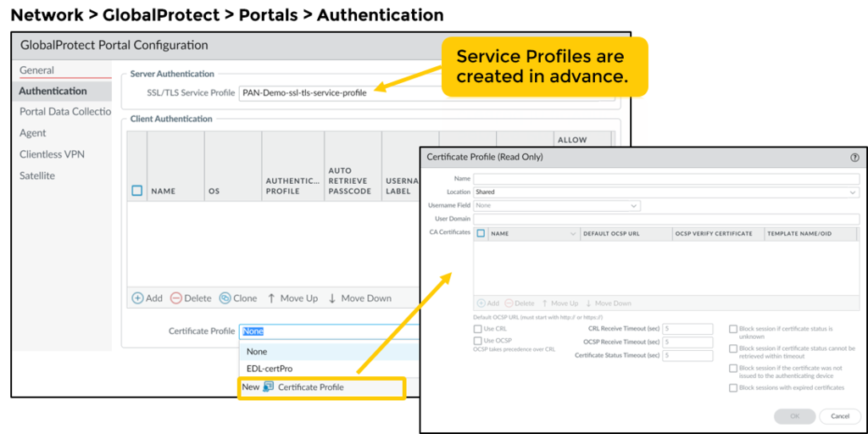Click the up arrow icon beside Move Up
The width and height of the screenshot is (868, 434).
271,298
